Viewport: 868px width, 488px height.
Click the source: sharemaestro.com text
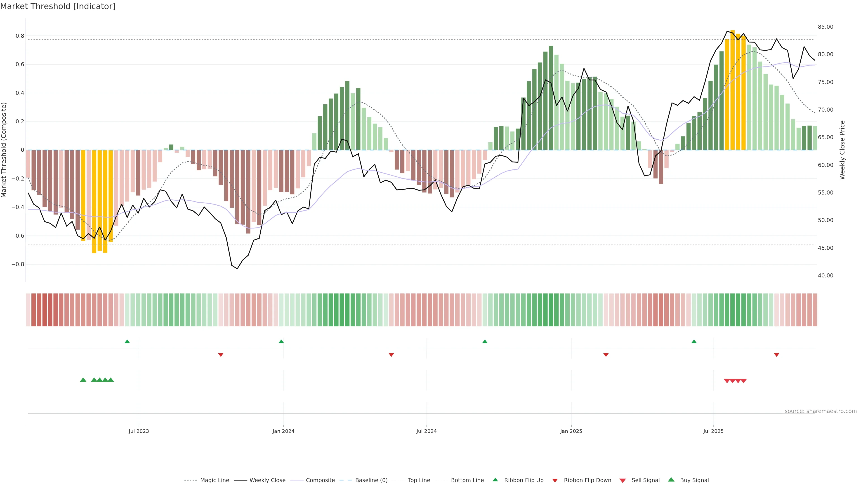pos(821,411)
